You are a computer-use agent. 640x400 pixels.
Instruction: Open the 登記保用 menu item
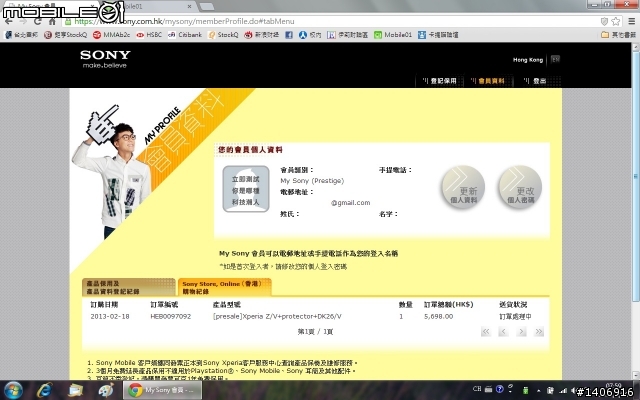coord(440,81)
